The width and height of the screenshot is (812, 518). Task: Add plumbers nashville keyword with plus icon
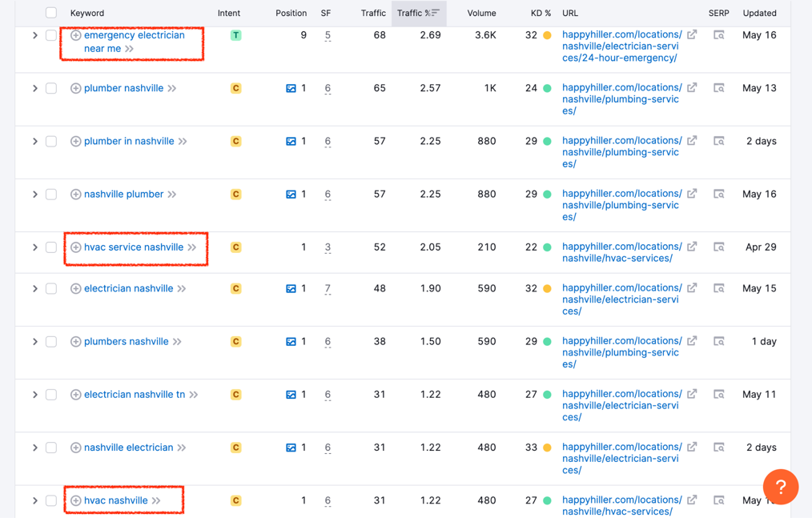(x=75, y=342)
